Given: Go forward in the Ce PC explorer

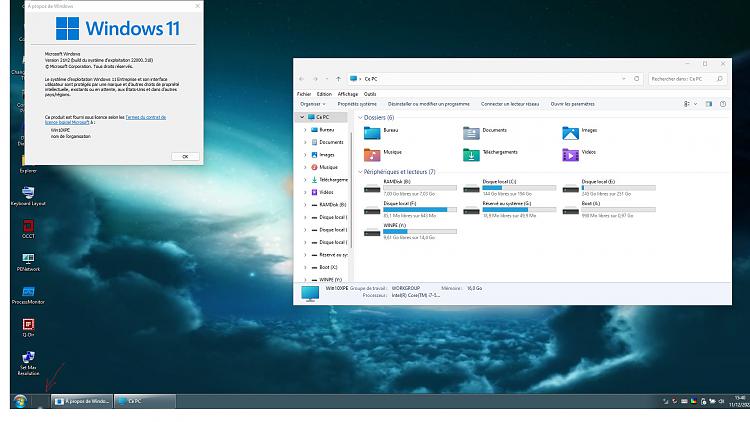Looking at the screenshot, I should 315,79.
